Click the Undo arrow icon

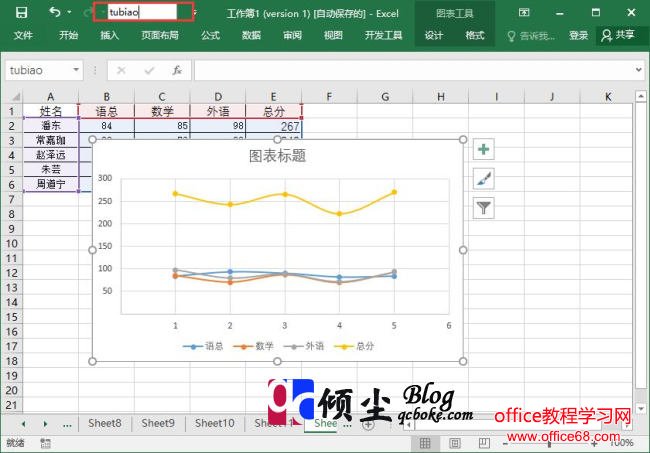click(x=55, y=12)
